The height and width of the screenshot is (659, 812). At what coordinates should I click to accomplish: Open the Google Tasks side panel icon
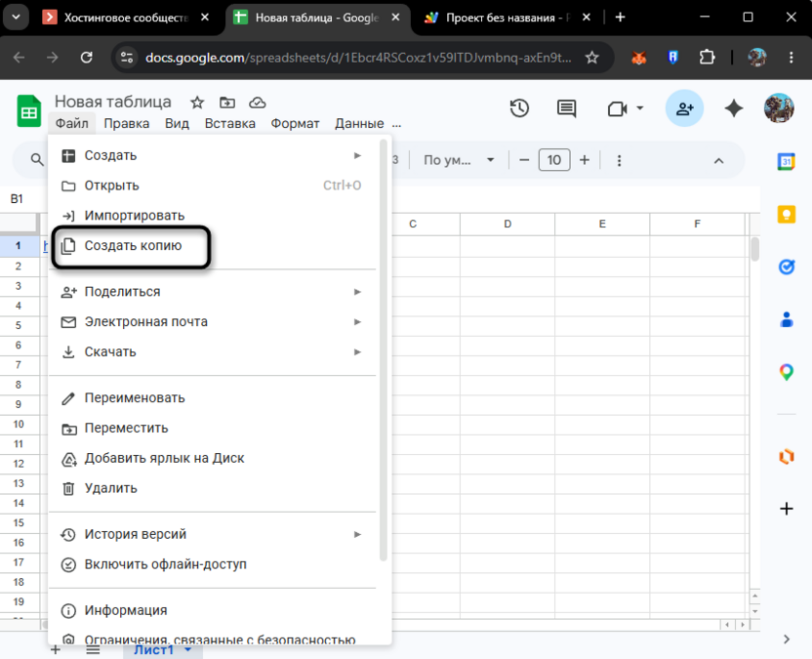point(786,267)
